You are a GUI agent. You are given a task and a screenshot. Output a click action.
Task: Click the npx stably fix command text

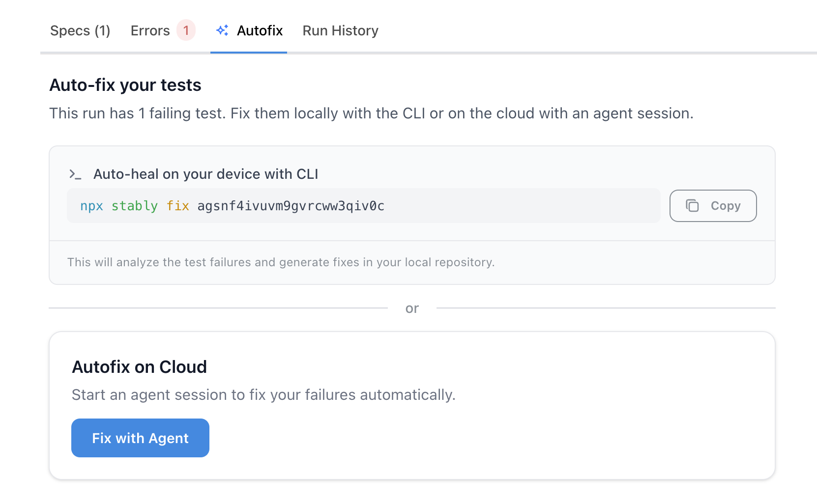click(x=134, y=206)
